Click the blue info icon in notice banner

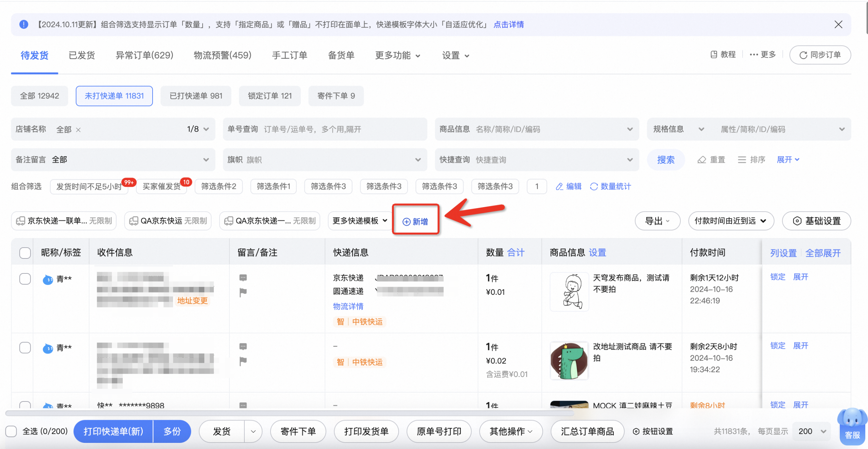click(24, 24)
